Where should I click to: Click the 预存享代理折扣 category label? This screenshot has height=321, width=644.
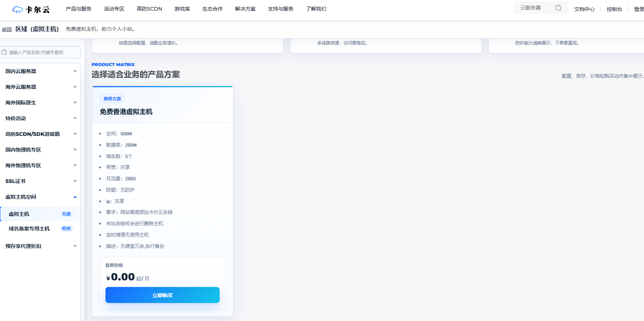pos(23,246)
